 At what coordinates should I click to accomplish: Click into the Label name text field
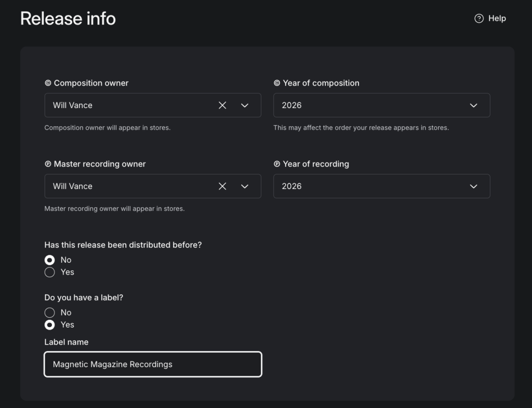click(153, 364)
